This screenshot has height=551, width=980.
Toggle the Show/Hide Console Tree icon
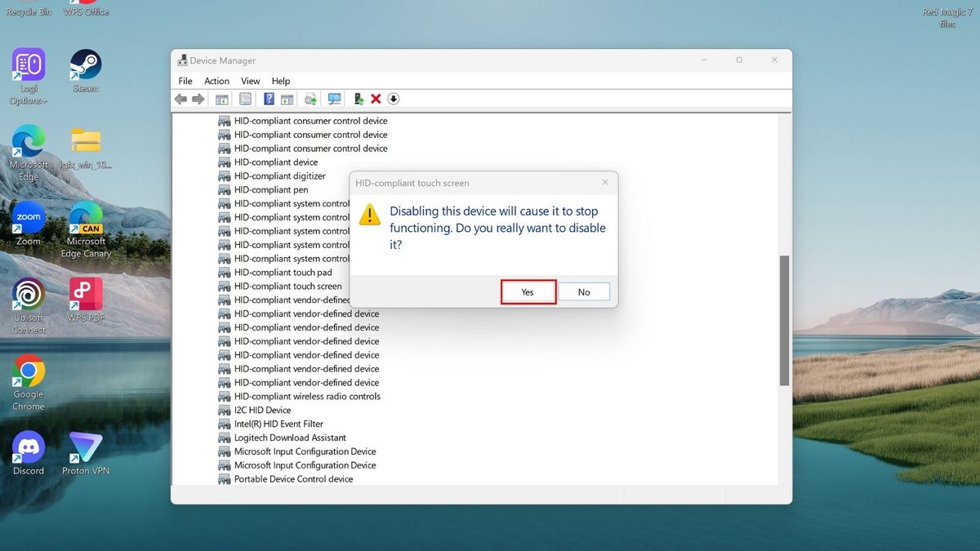point(221,99)
